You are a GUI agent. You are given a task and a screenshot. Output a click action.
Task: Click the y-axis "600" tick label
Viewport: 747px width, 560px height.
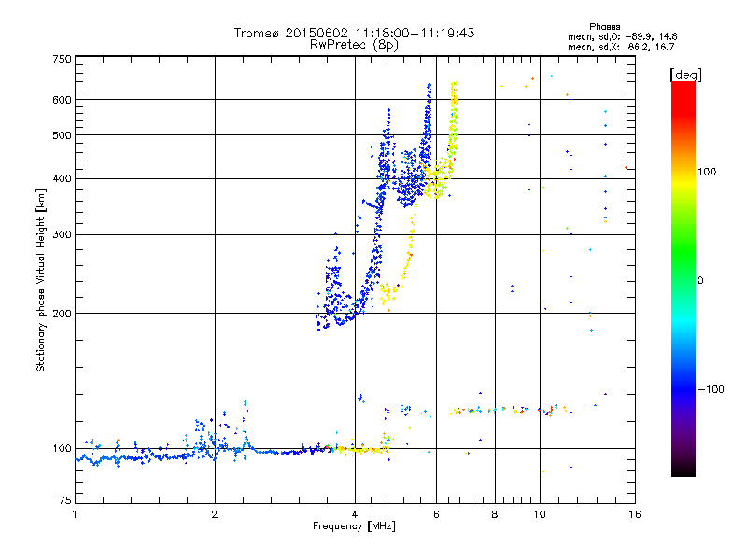pyautogui.click(x=63, y=100)
